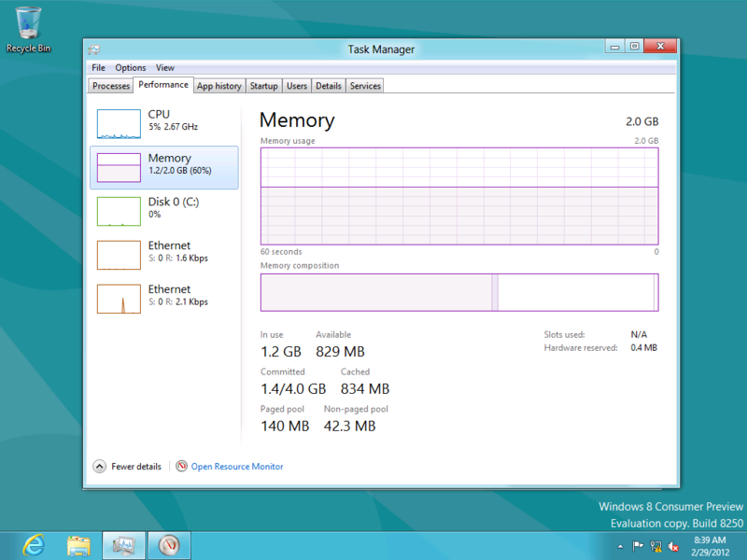747x560 pixels.
Task: Expand hidden icons in the system tray
Action: tap(618, 547)
